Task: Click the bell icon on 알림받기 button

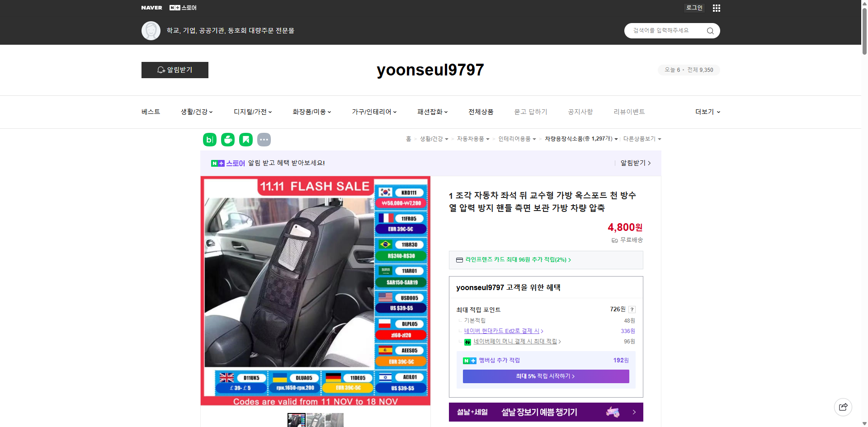Action: tap(161, 70)
